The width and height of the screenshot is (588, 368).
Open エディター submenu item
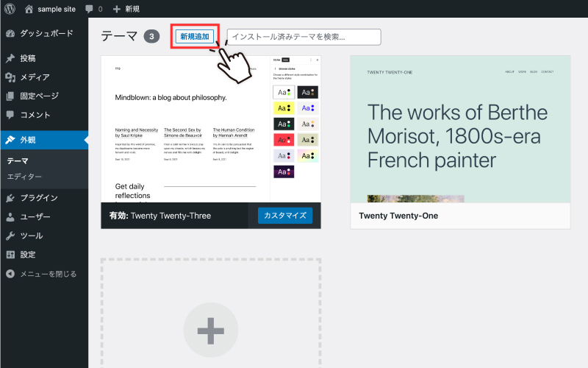point(24,177)
